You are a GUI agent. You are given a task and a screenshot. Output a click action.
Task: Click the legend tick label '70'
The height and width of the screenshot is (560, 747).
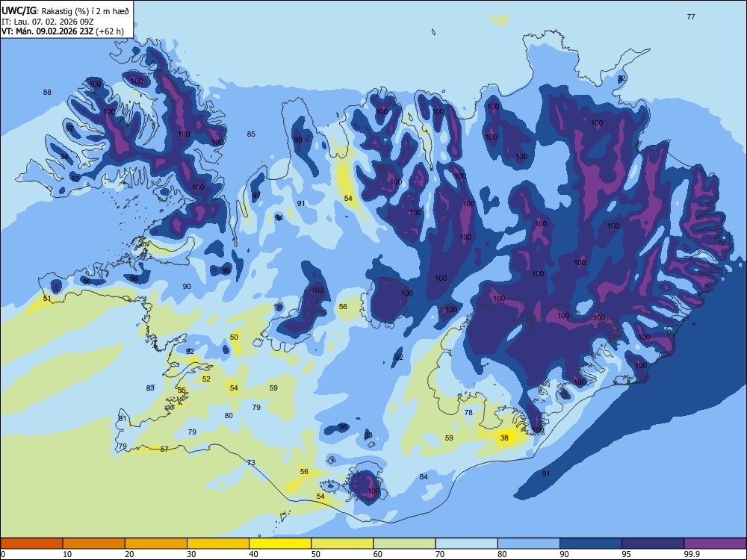[x=440, y=554]
